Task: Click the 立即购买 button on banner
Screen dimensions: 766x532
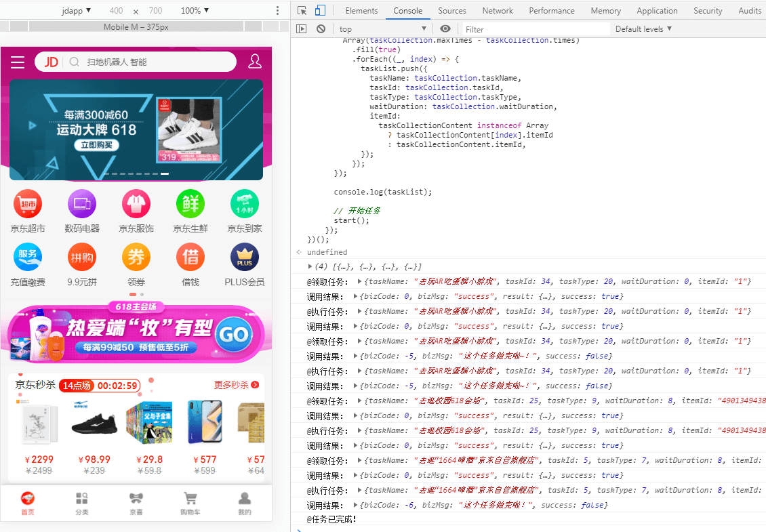Action: coord(97,145)
